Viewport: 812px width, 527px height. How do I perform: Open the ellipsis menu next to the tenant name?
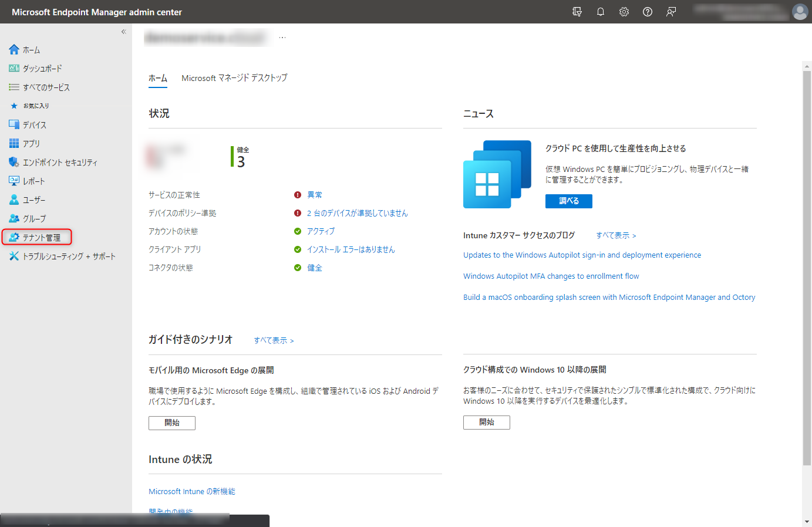[282, 36]
